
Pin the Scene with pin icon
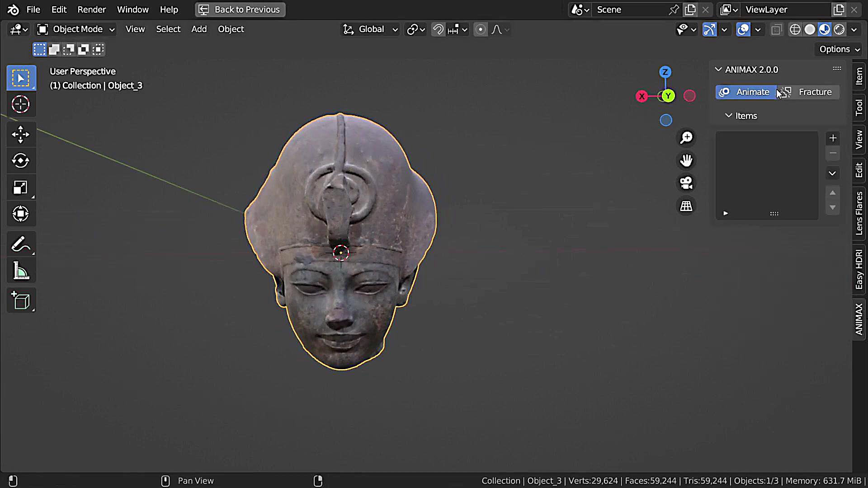[x=674, y=9]
